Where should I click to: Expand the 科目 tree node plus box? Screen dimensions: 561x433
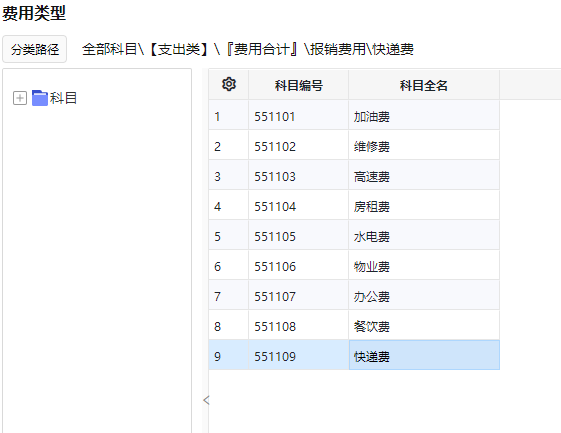(x=20, y=98)
